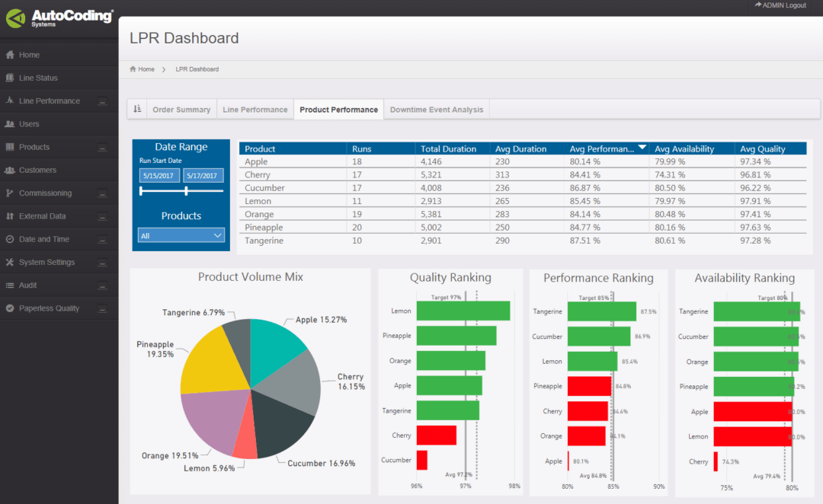
Task: Click the Tangerine row in product table
Action: click(x=523, y=241)
